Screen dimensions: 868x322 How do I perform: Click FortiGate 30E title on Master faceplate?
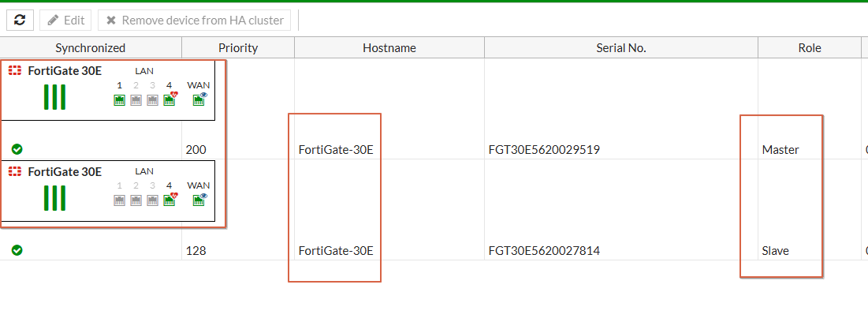tap(65, 71)
